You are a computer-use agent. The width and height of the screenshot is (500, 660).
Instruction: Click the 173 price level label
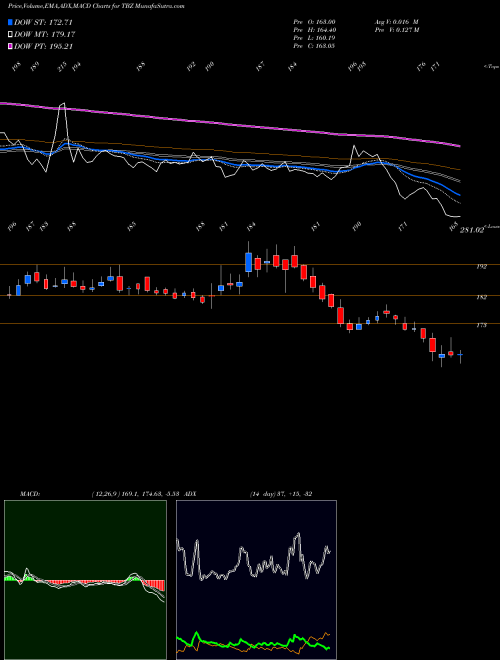(x=481, y=325)
